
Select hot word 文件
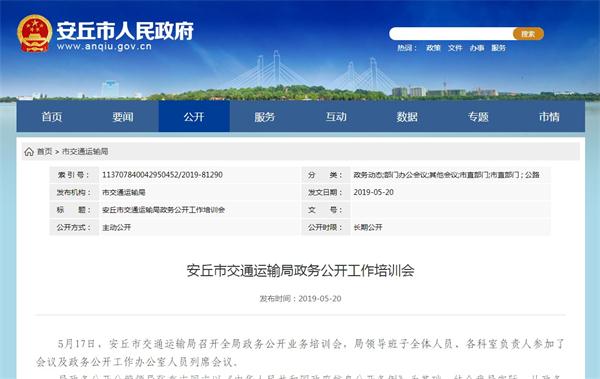click(455, 48)
